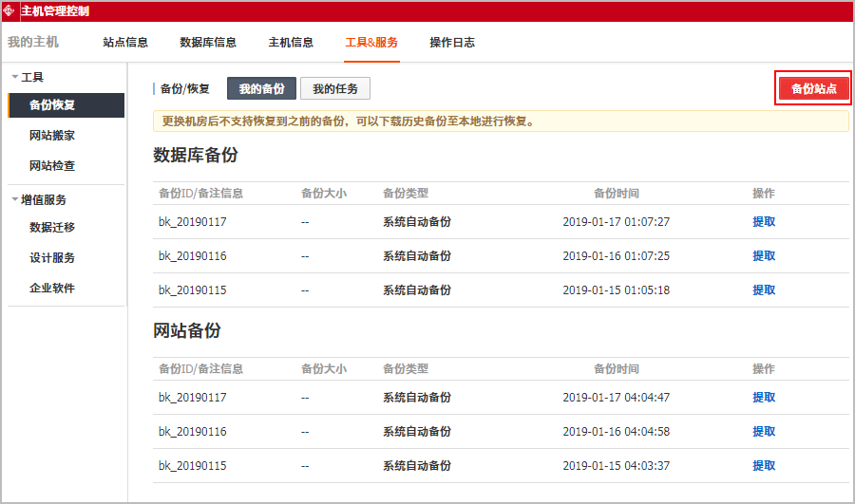Screen dimensions: 855x504
Task: Select bk_20190117 in 数据库备份 table
Action: pyautogui.click(x=193, y=222)
